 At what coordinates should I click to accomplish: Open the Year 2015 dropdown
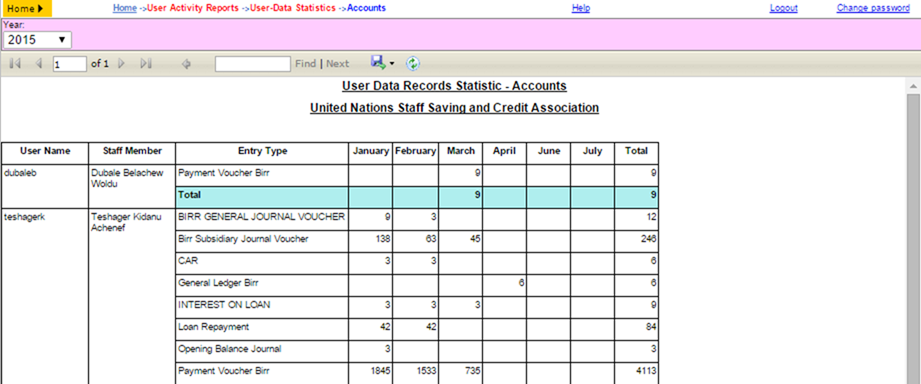[x=37, y=40]
